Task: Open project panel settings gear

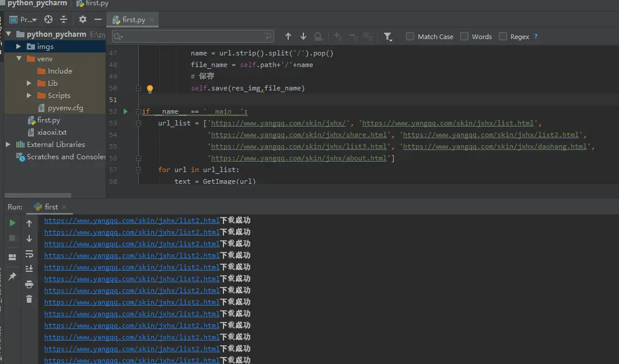Action: (82, 19)
